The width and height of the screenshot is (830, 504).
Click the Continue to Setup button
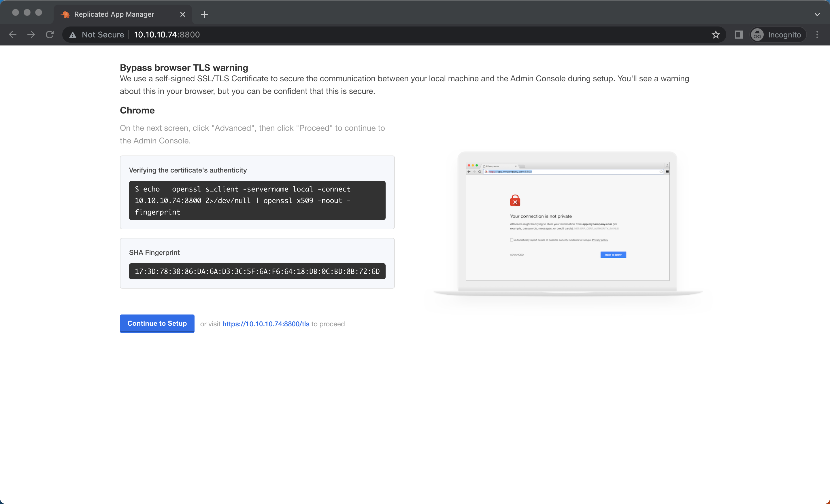[x=157, y=323]
